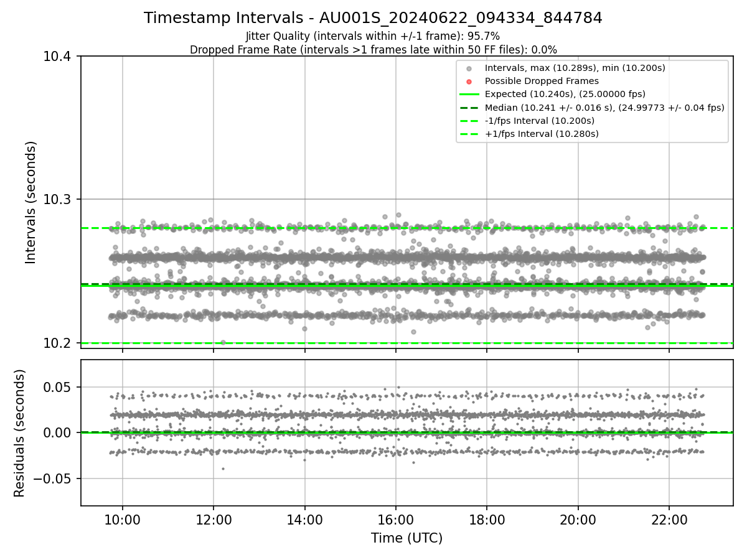Click the gray marker beside the Intervals legend entry

[x=469, y=68]
